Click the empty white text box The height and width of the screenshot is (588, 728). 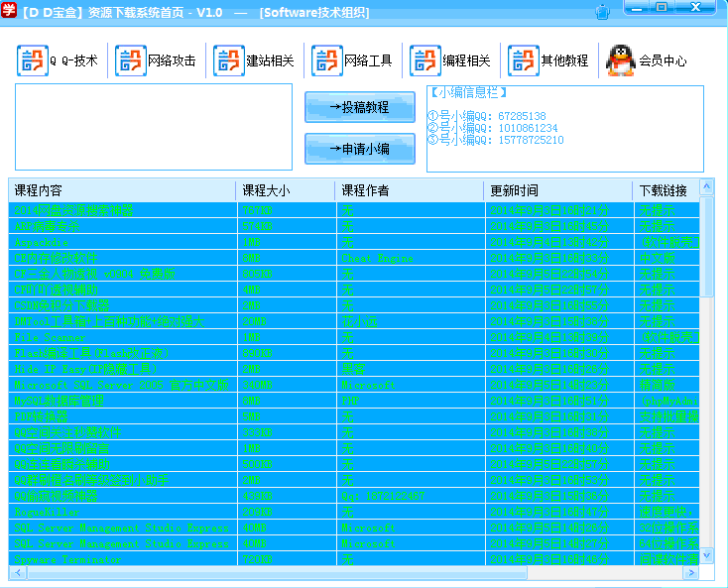point(154,127)
